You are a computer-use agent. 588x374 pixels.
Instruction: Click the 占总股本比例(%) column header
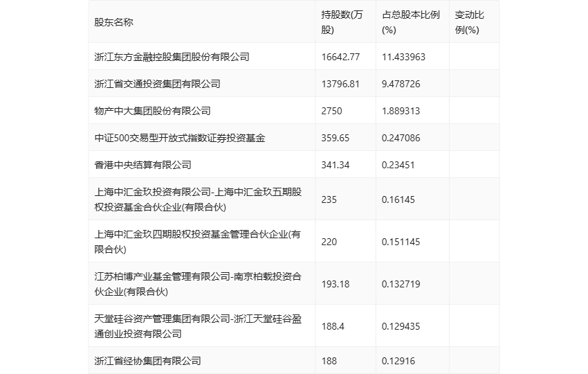point(411,23)
